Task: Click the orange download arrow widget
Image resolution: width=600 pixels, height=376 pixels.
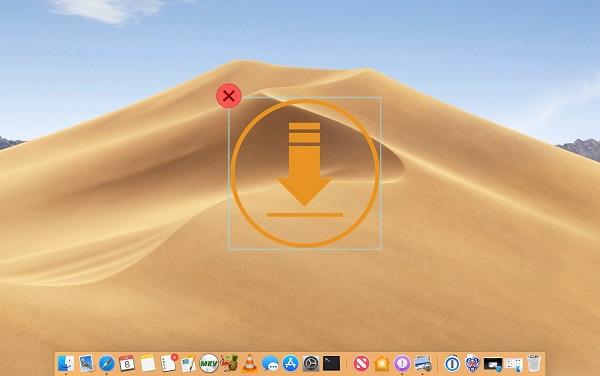Action: tap(305, 173)
